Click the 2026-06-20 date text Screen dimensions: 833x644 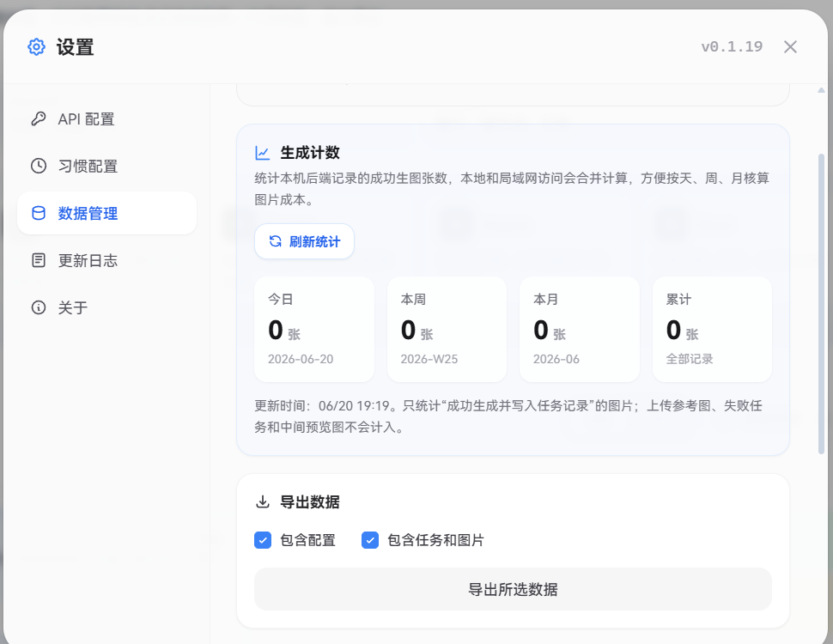[301, 359]
